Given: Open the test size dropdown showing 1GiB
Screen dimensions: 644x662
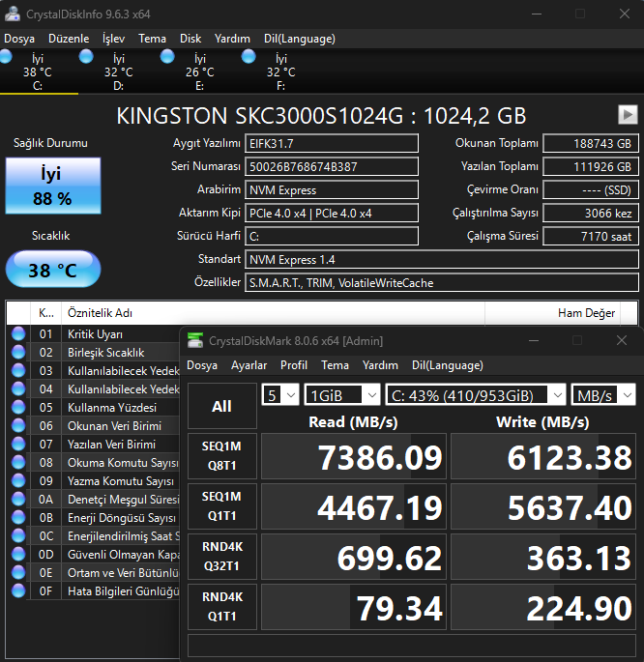Looking at the screenshot, I should coord(342,394).
